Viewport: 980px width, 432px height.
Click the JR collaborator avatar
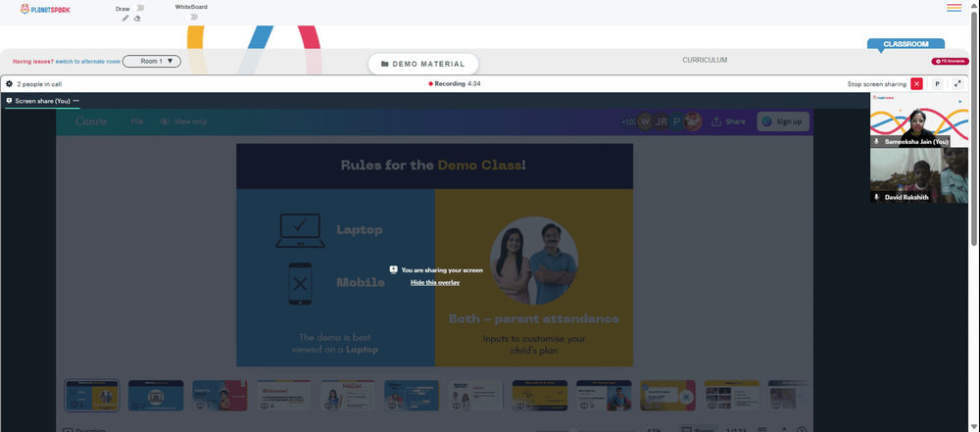[x=661, y=121]
